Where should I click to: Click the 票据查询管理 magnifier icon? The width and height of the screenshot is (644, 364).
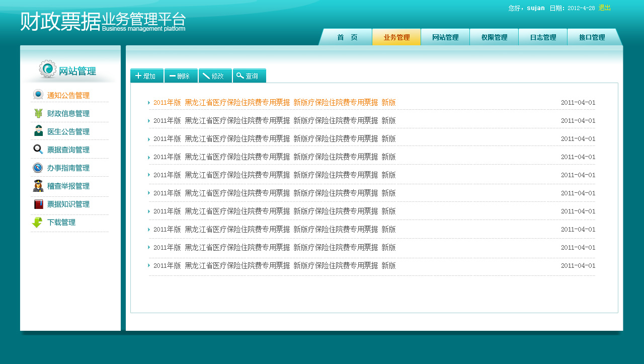(x=38, y=149)
